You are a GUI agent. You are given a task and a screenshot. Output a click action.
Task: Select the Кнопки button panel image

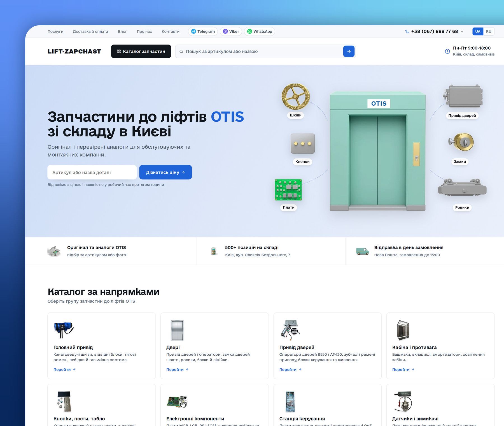tap(303, 143)
